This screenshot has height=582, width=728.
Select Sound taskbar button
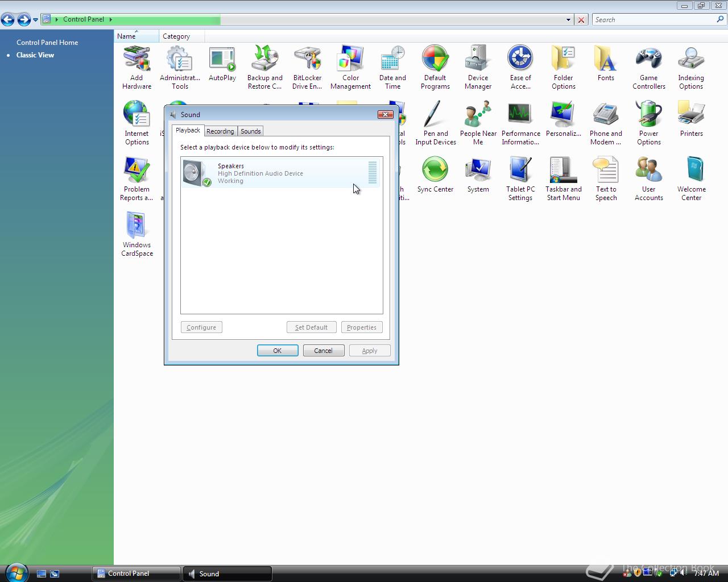tap(227, 573)
